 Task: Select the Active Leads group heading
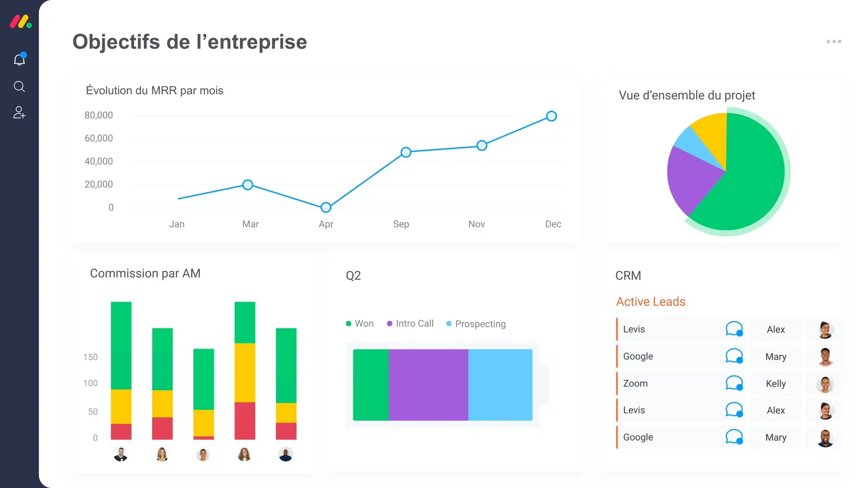651,302
